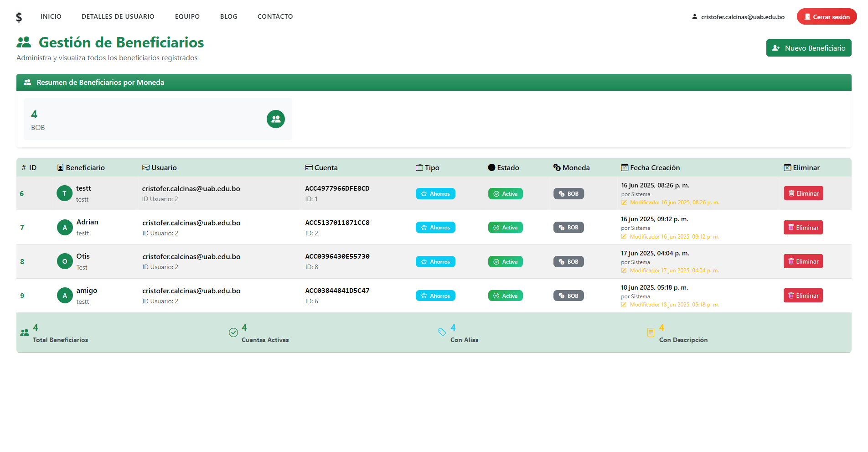Click the Nuevo Beneficiario button
Screen dimensions: 868x452
809,48
